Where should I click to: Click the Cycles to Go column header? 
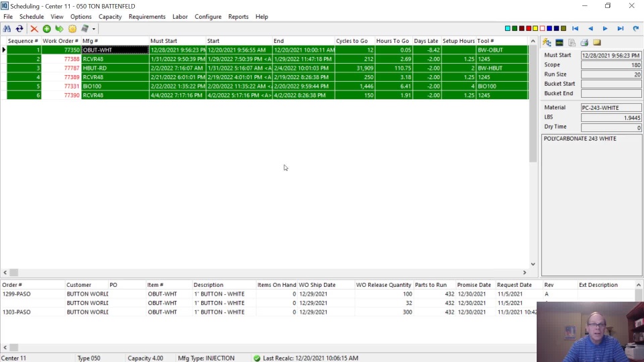[x=354, y=41]
